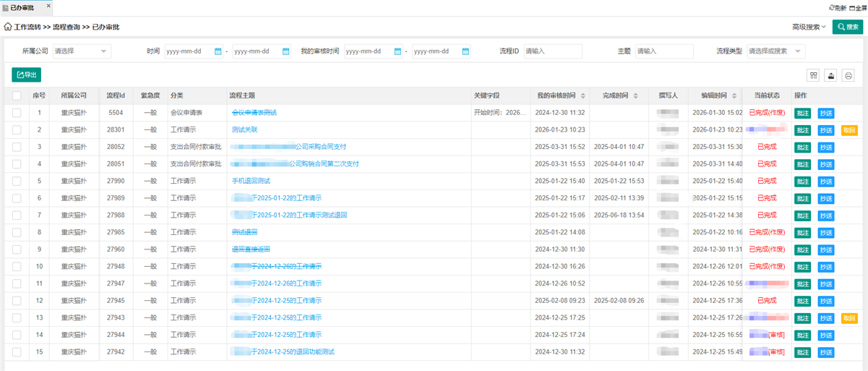Toggle the select-all checkbox in header
The height and width of the screenshot is (371, 868).
(x=17, y=95)
